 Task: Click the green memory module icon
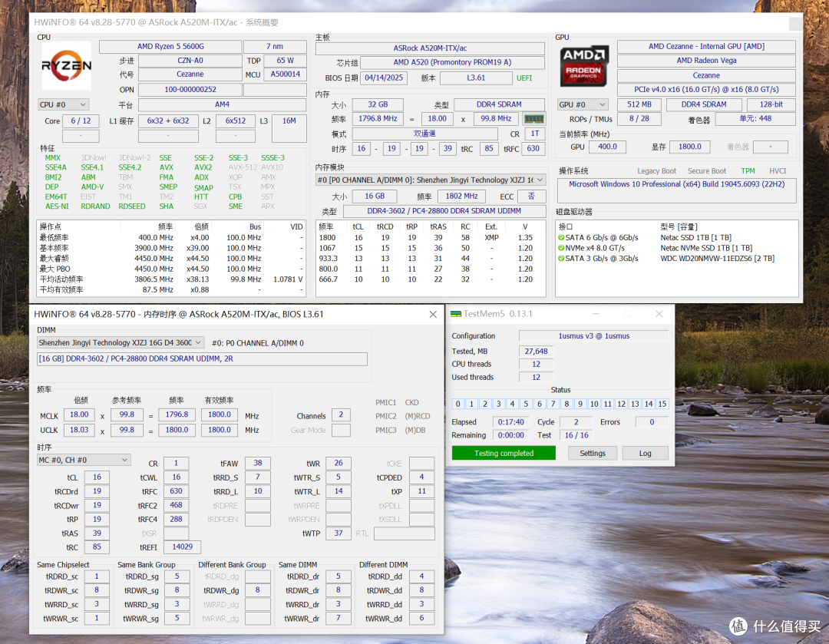pos(533,119)
